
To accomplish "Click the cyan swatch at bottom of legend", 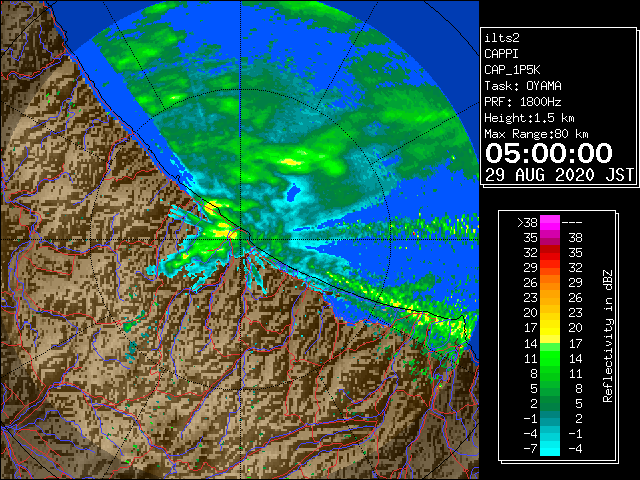I will pos(550,449).
